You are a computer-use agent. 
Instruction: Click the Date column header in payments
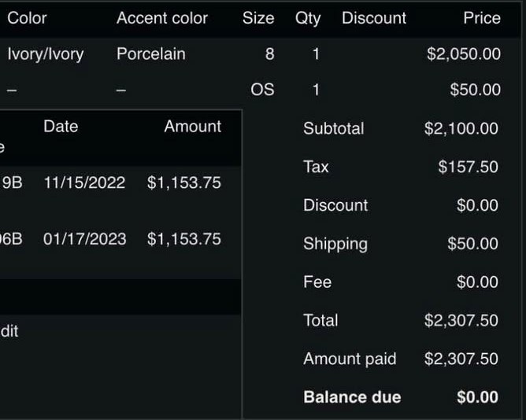pos(61,127)
